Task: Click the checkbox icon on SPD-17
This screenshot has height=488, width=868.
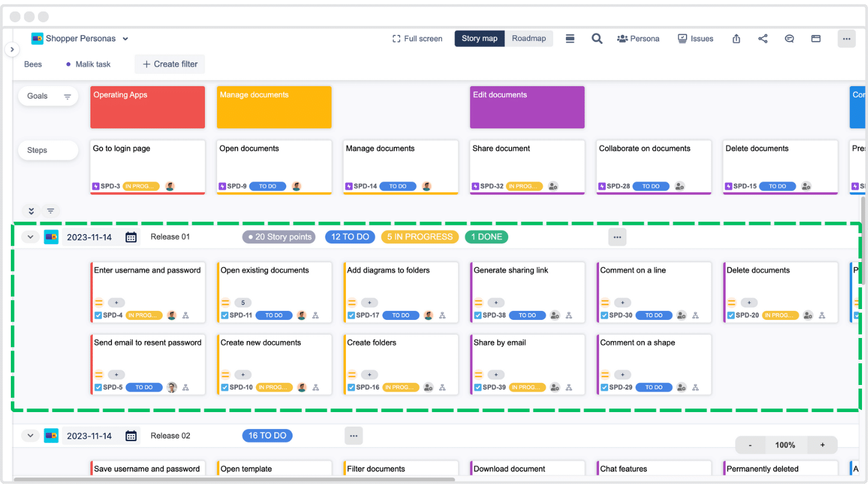Action: pyautogui.click(x=351, y=315)
